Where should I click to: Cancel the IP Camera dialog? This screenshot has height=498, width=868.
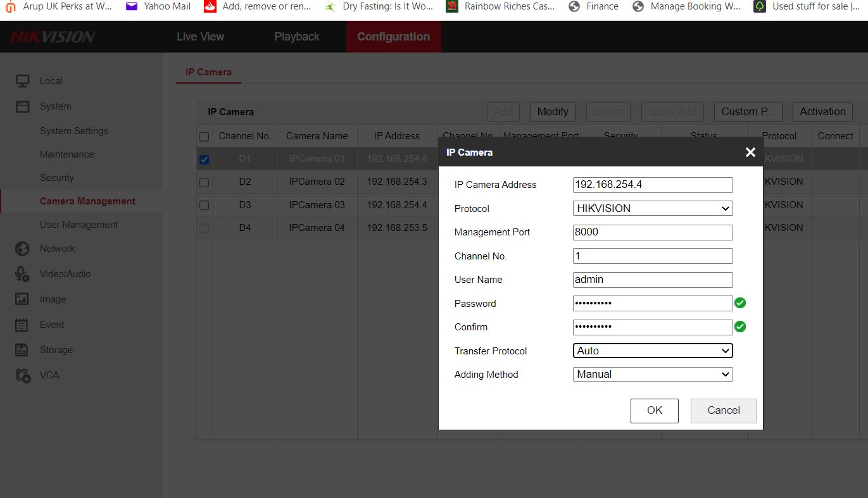(723, 410)
